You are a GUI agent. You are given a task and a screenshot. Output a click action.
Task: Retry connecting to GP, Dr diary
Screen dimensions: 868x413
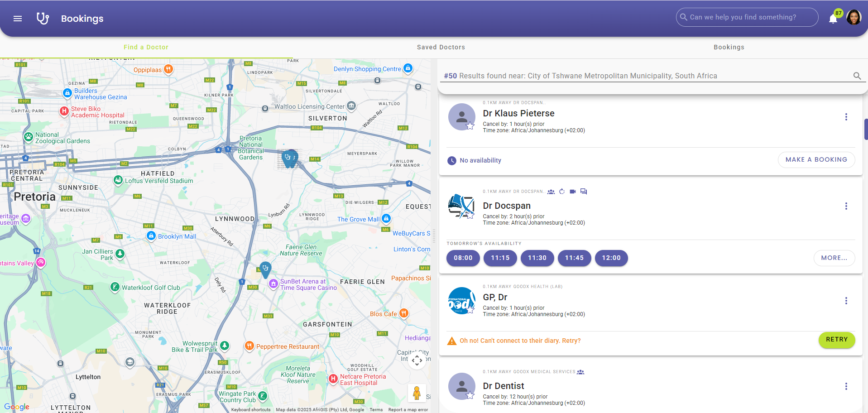(x=837, y=340)
